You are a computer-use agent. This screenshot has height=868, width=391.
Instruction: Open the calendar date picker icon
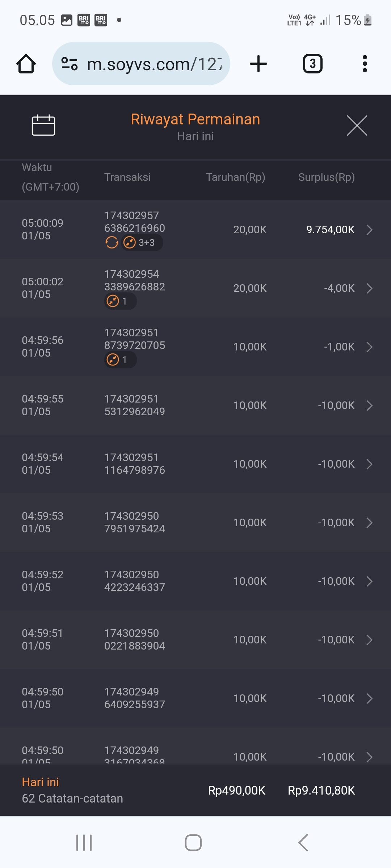43,125
